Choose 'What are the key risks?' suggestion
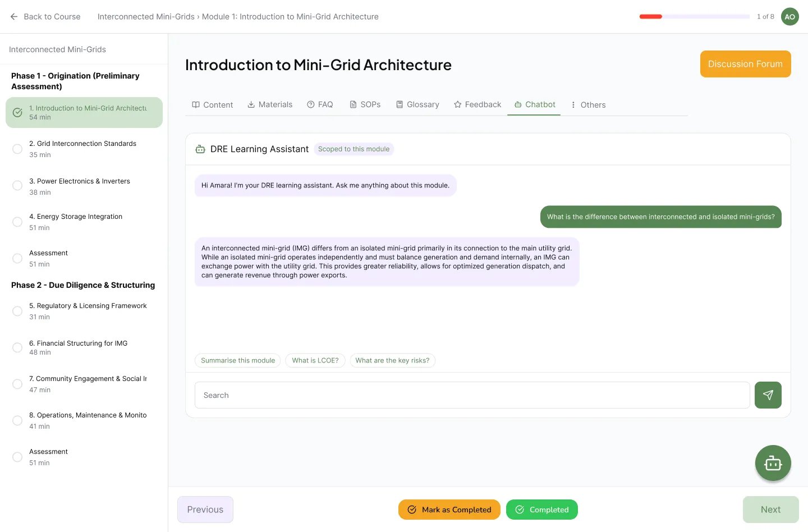This screenshot has width=808, height=532. coord(392,360)
